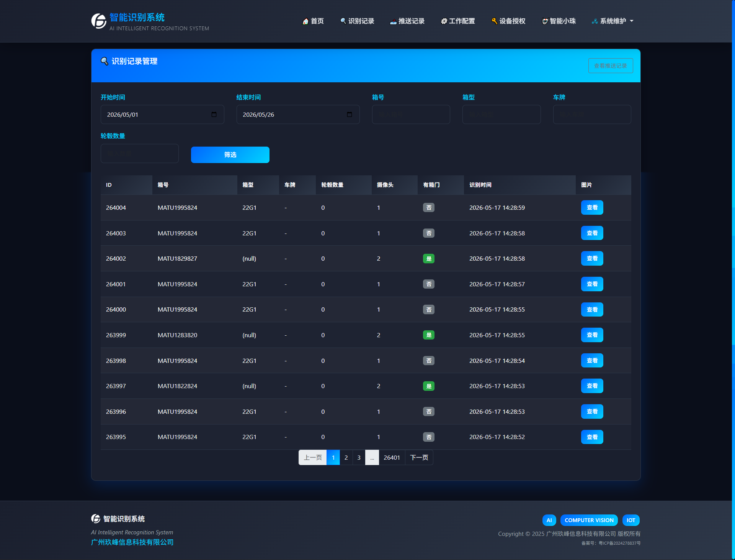Viewport: 735px width, 560px height.
Task: Click the house icon beside 首页
Action: [305, 21]
